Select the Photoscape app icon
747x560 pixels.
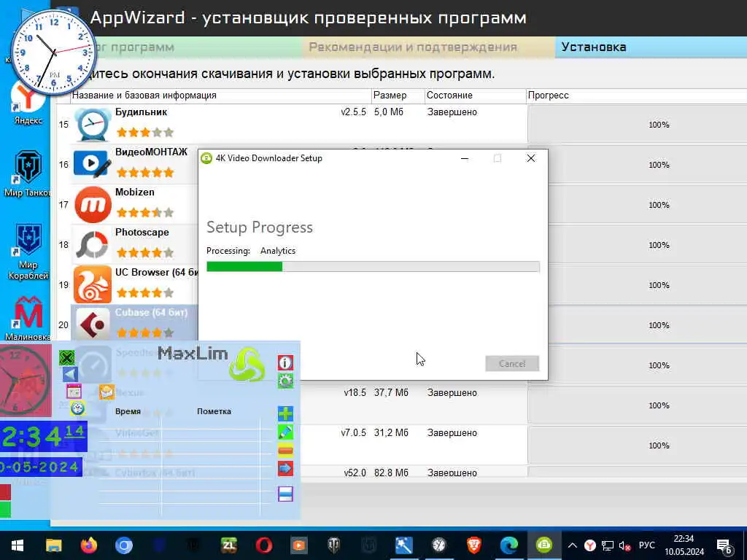(93, 245)
